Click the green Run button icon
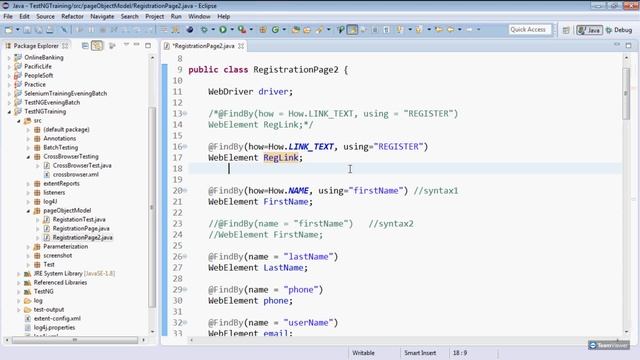 click(223, 30)
